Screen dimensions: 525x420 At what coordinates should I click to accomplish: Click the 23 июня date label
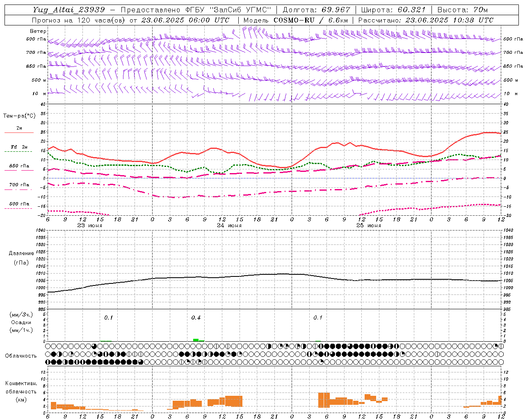90,225
